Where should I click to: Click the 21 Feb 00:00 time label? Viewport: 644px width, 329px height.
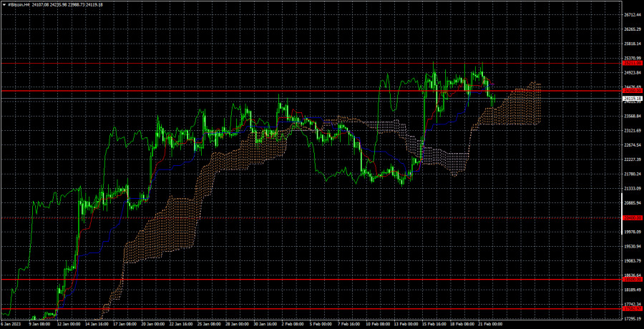[490, 324]
